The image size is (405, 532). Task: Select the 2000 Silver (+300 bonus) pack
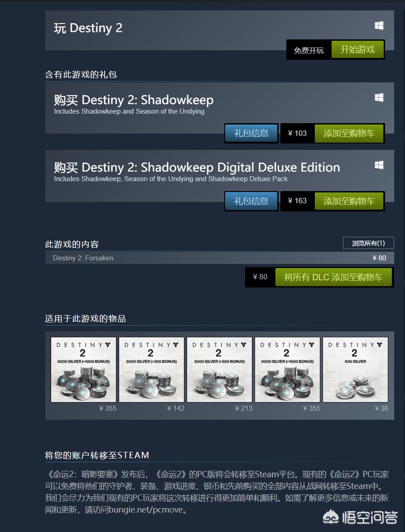pyautogui.click(x=151, y=369)
